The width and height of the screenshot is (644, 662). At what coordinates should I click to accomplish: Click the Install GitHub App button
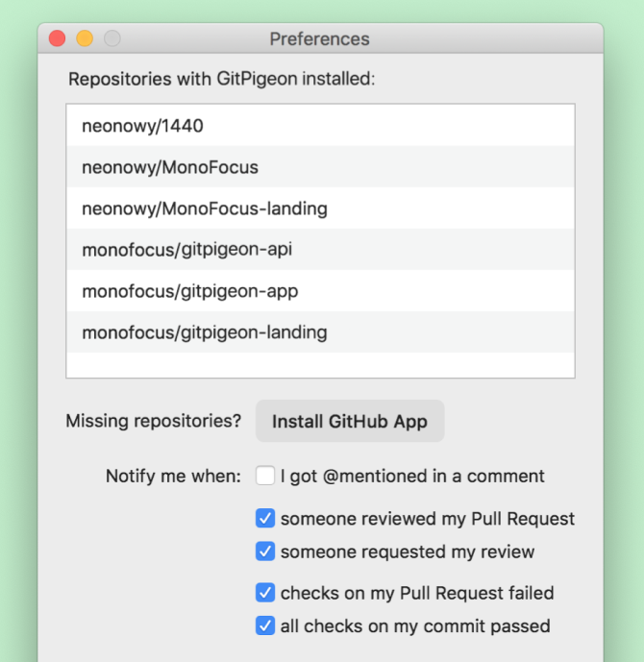[350, 421]
